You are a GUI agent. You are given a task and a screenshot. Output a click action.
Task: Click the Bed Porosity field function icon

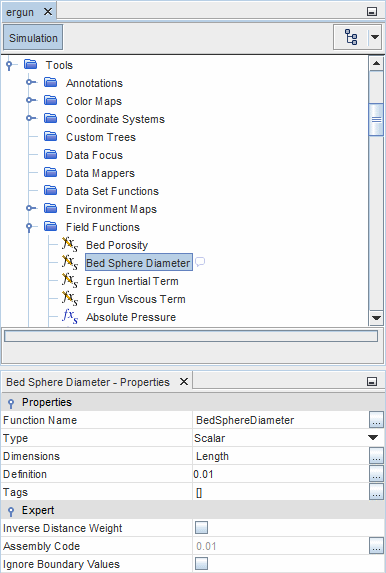point(69,244)
